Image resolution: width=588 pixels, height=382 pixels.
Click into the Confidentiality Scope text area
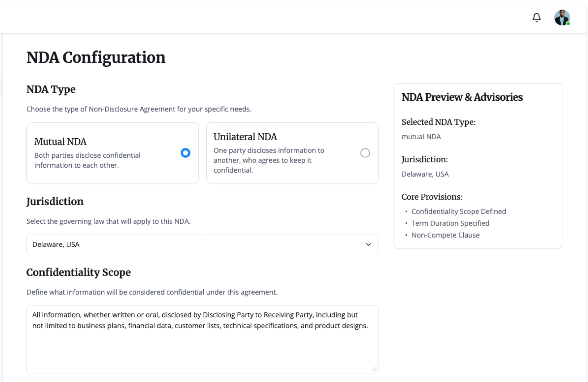point(202,346)
